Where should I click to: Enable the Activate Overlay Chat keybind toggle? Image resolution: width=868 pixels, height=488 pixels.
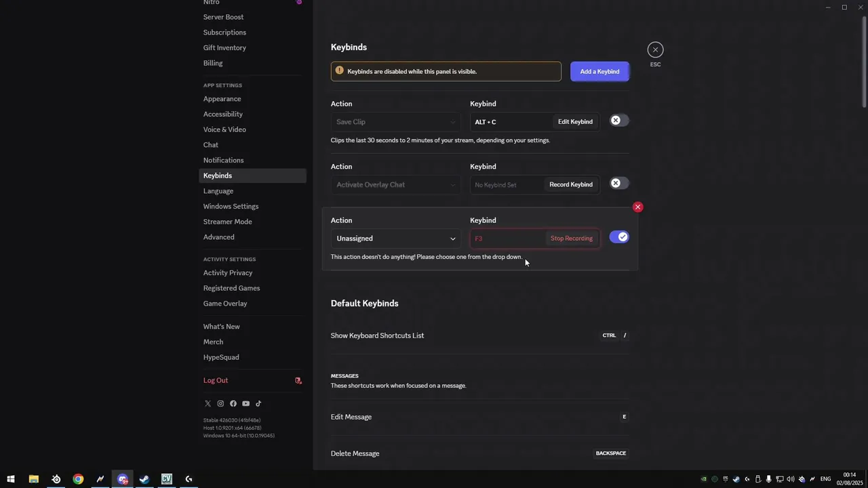click(x=618, y=184)
